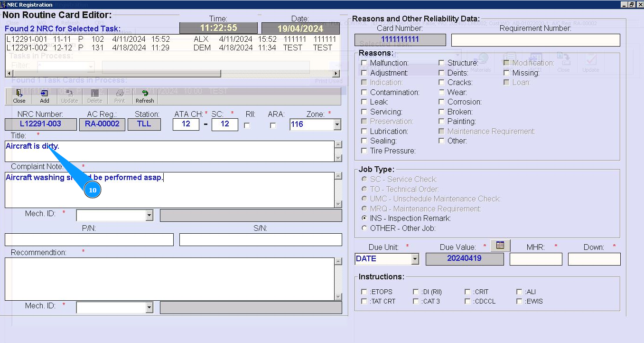The image size is (644, 343).
Task: Click the Down input field
Action: point(594,259)
